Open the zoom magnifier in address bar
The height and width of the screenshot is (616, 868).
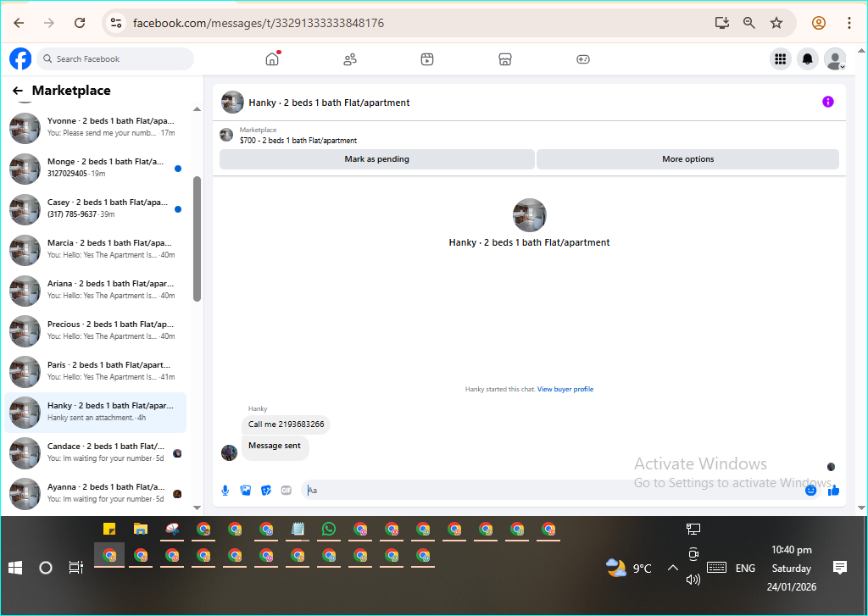[x=749, y=23]
